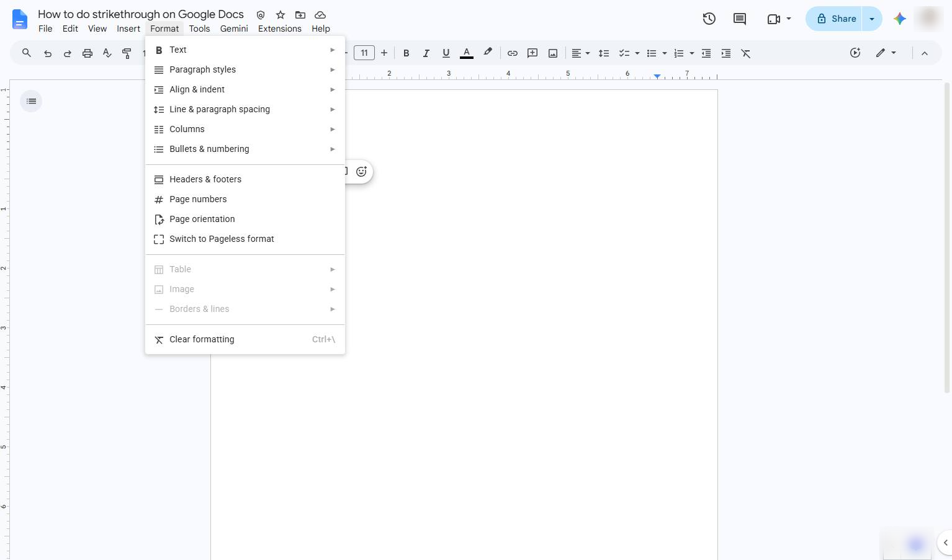Insert an emoji reaction from side bubble
Screen dimensions: 952x560
tap(361, 171)
